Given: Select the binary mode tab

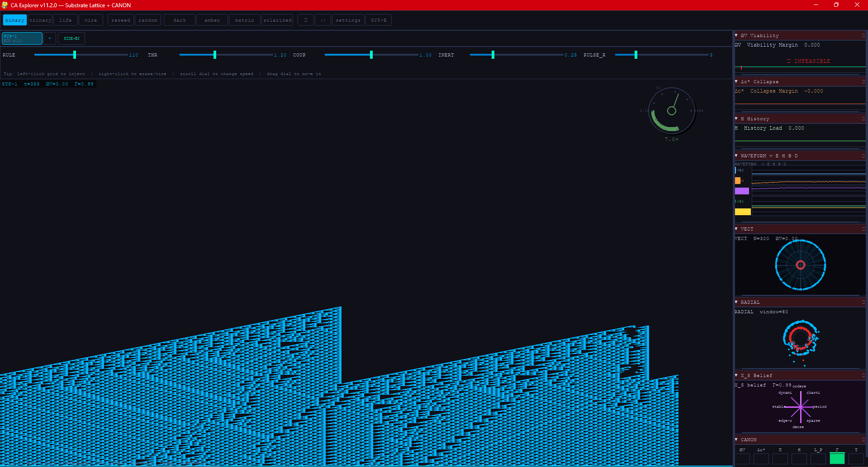Looking at the screenshot, I should tap(15, 20).
